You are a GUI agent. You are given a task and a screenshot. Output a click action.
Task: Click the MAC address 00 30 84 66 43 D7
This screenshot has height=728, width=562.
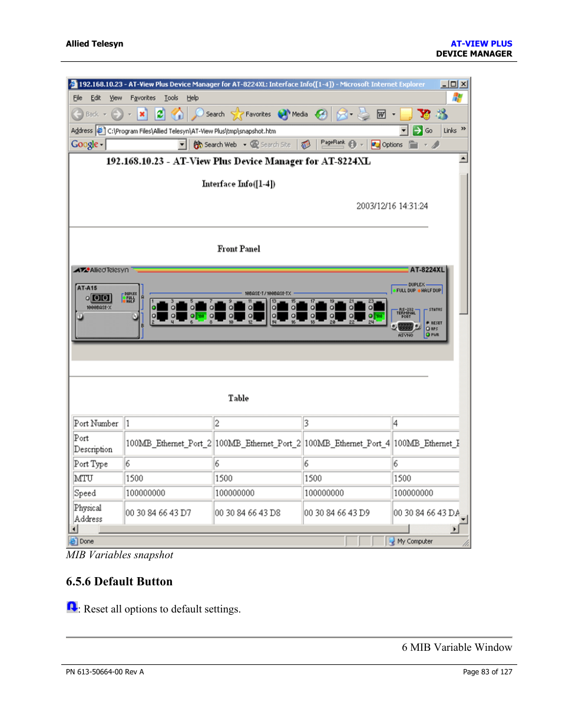pyautogui.click(x=158, y=513)
